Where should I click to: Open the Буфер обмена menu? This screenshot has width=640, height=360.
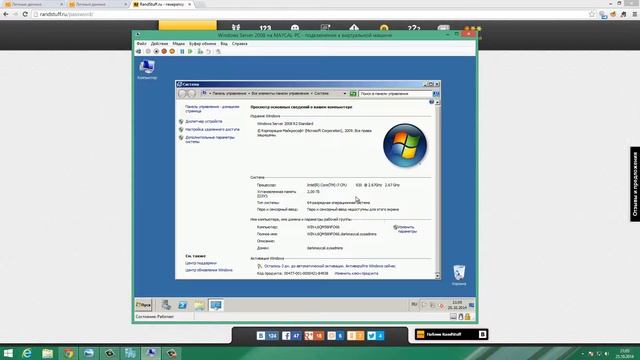pos(202,44)
